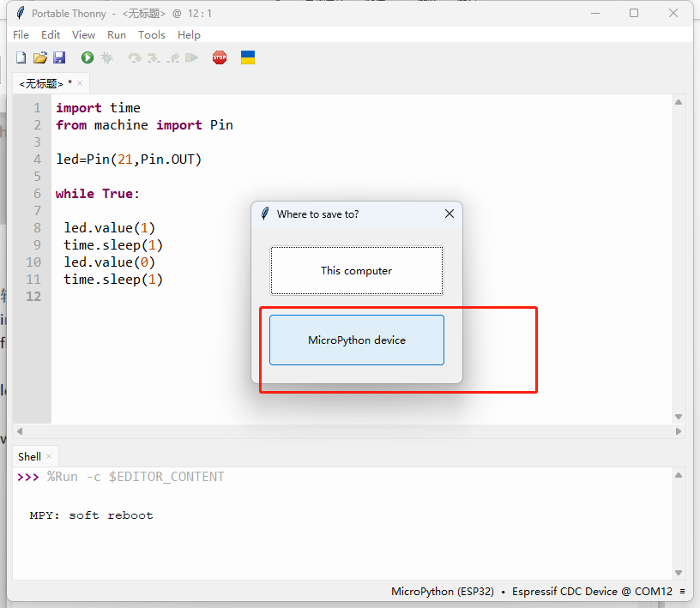Click editor horizontal scrollbar left arrow

[20, 431]
